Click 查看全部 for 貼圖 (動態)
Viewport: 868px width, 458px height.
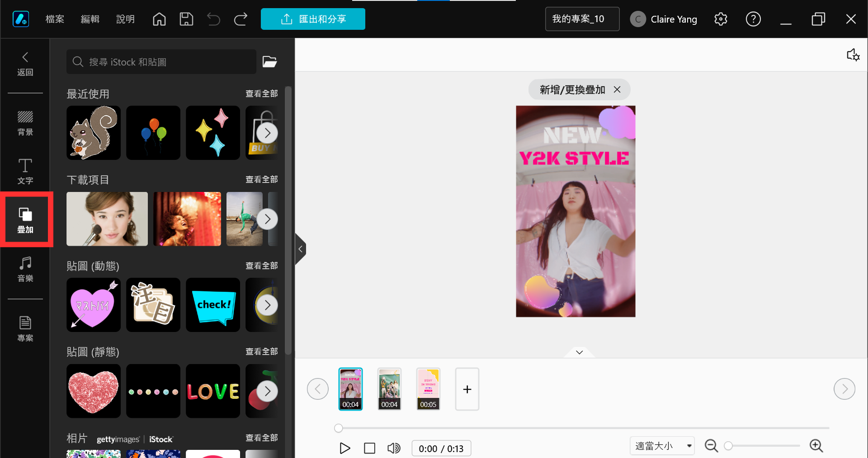coord(261,266)
